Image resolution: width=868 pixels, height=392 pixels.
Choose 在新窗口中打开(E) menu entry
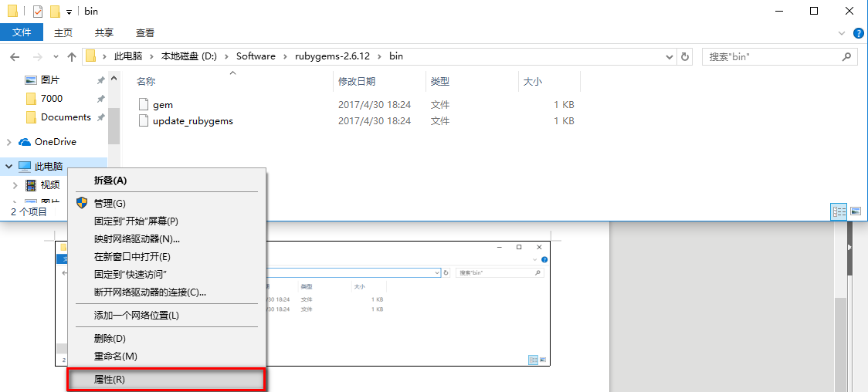click(x=167, y=256)
